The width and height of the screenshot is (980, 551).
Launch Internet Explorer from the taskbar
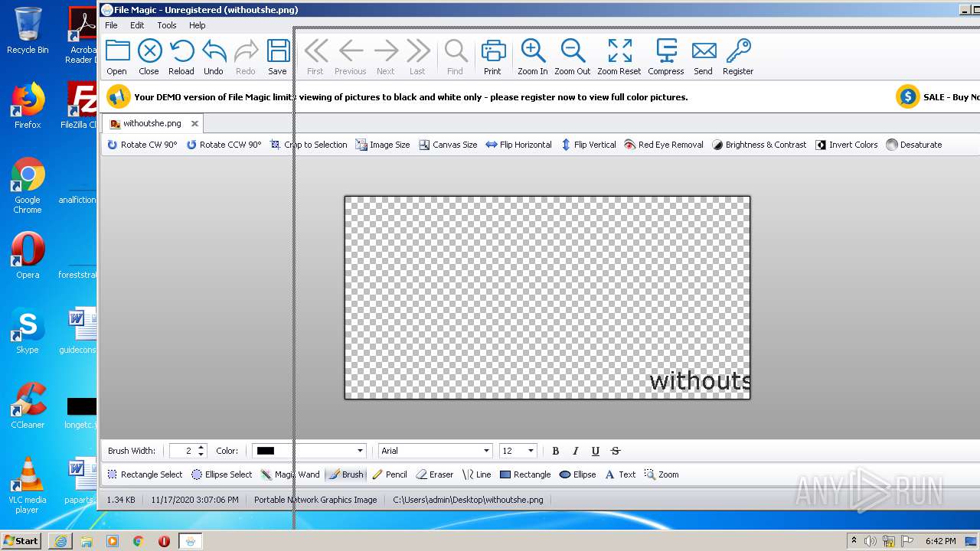click(60, 541)
